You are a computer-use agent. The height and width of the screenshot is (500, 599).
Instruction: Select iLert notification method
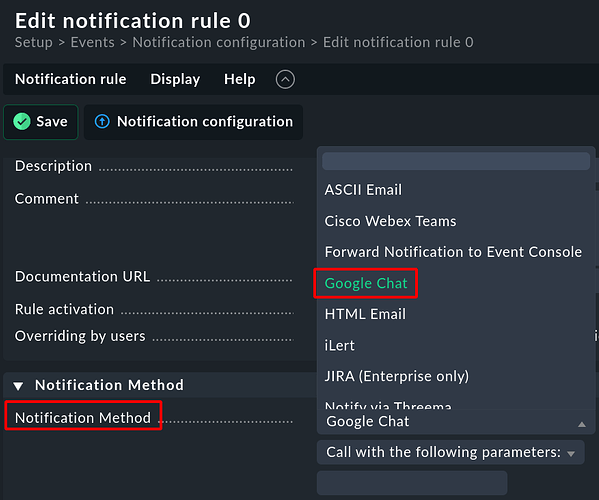click(339, 346)
